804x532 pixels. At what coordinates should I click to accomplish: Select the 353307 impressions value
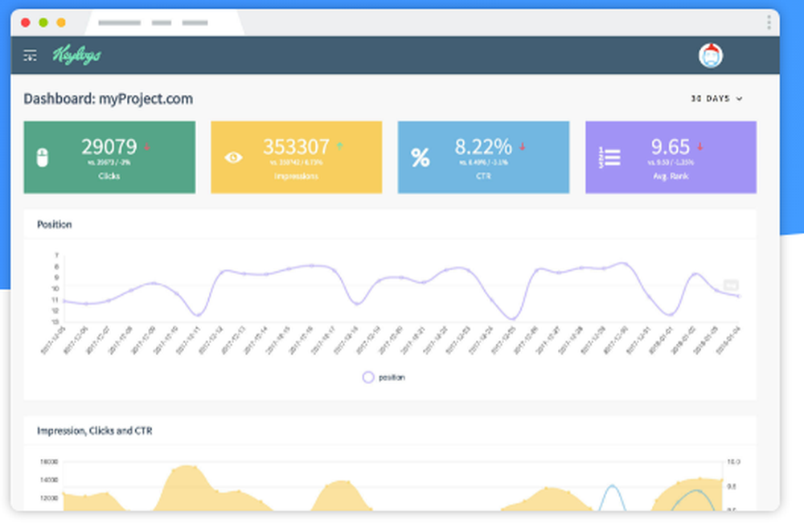coord(296,147)
